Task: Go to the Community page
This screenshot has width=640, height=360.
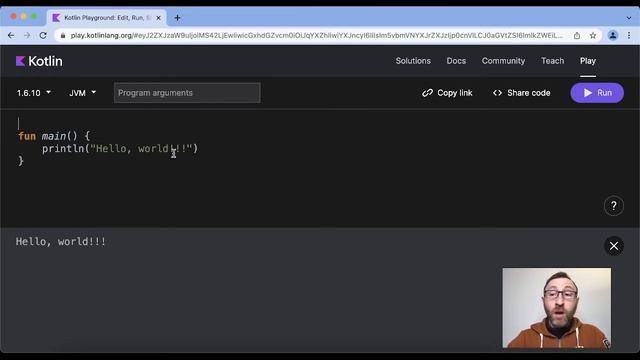Action: [x=503, y=61]
